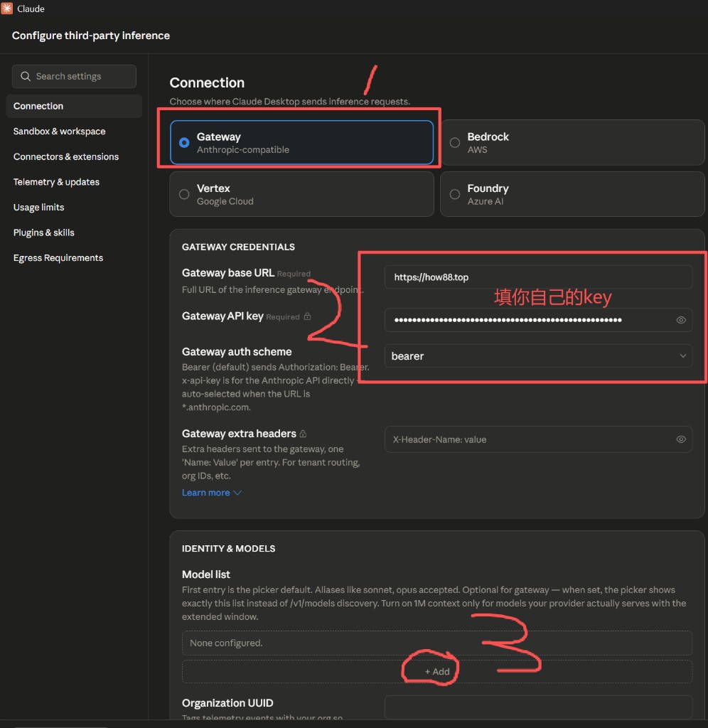
Task: Choose Foundry Azure AI provider
Action: [572, 194]
